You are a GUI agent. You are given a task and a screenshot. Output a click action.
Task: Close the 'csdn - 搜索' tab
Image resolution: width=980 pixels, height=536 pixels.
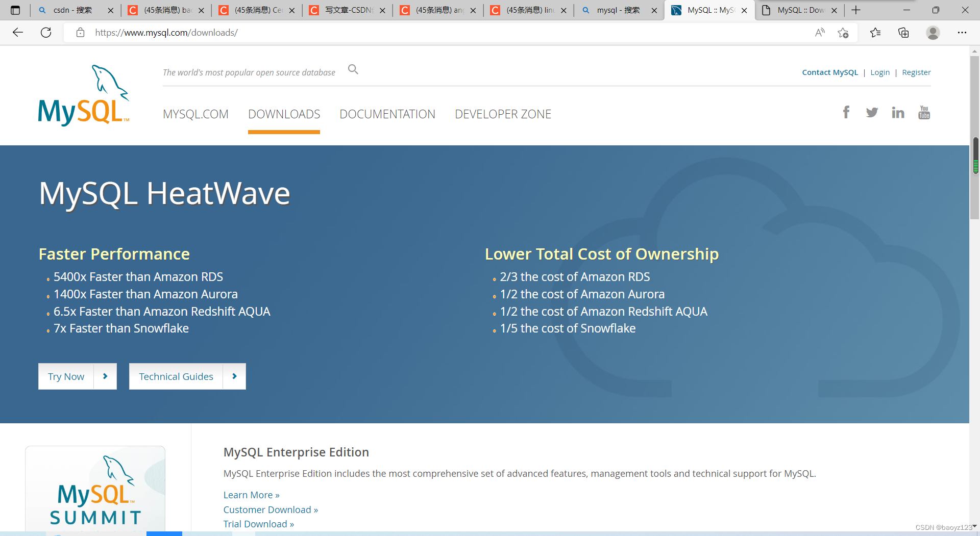click(x=110, y=10)
